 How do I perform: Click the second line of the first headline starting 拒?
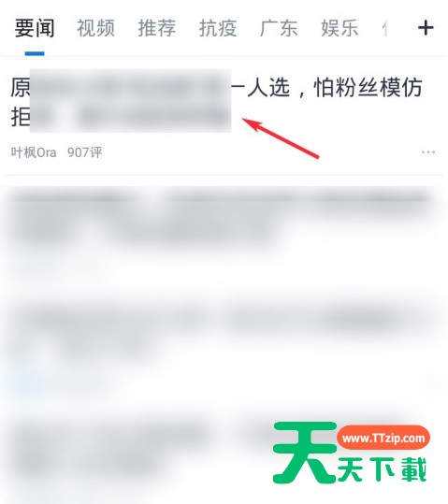[x=121, y=116]
